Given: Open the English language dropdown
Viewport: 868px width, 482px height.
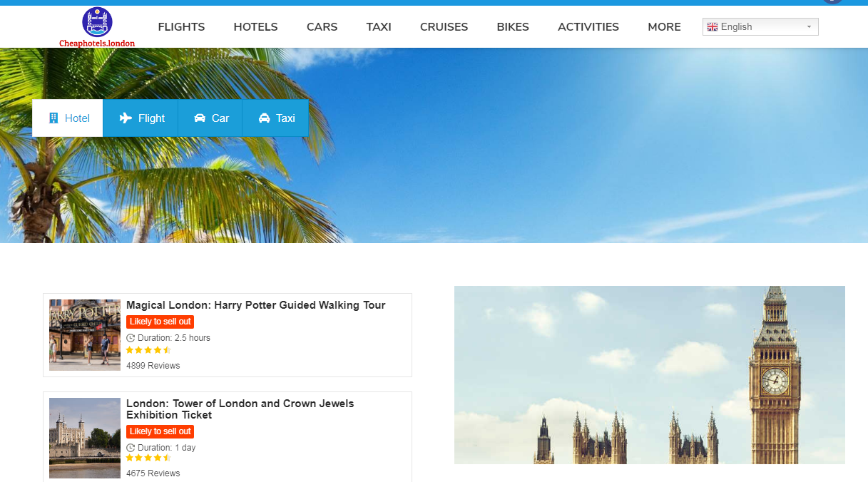Looking at the screenshot, I should (x=760, y=27).
